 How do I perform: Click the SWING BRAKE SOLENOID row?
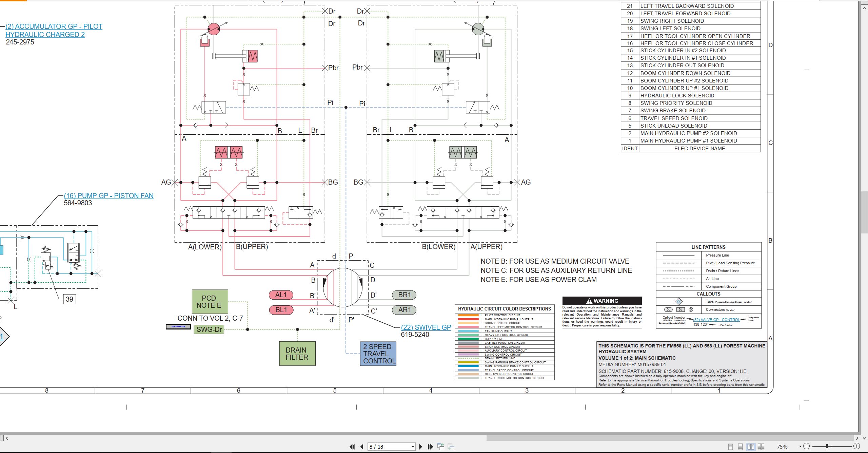coord(691,111)
